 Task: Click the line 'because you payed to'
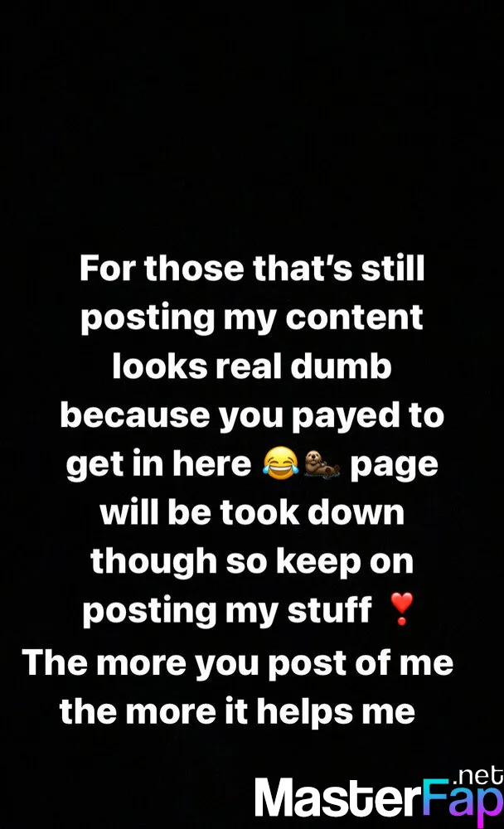tap(252, 416)
